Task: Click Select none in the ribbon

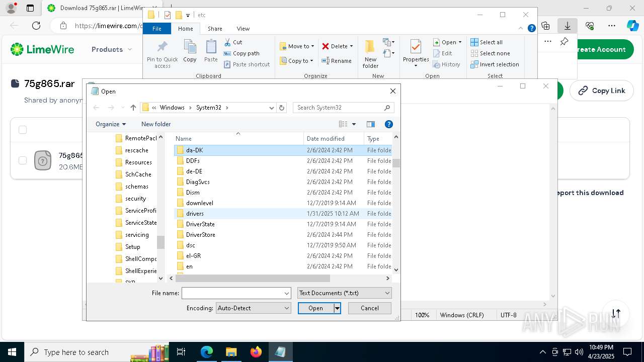Action: point(490,53)
